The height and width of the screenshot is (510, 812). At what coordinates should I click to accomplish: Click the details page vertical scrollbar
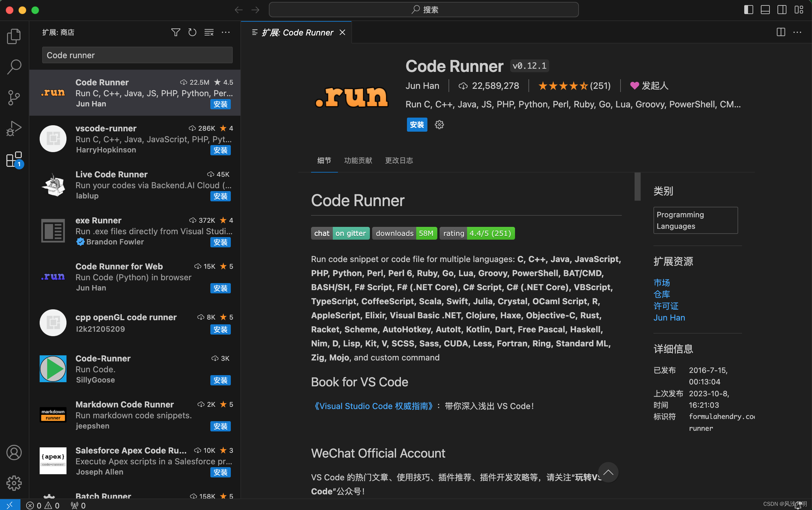637,186
